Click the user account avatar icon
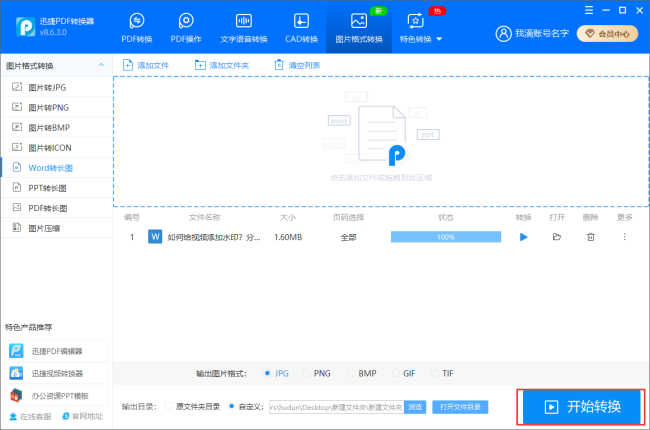This screenshot has width=650, height=430. pos(503,34)
